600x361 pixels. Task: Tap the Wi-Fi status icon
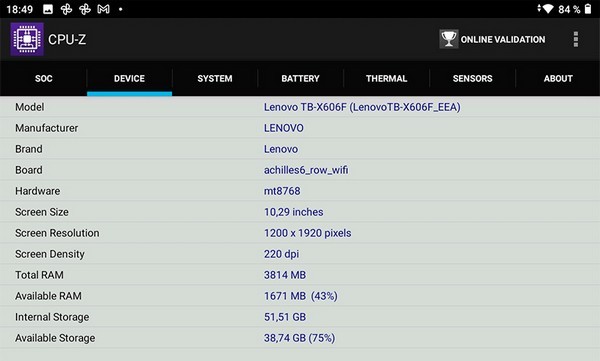coord(547,9)
